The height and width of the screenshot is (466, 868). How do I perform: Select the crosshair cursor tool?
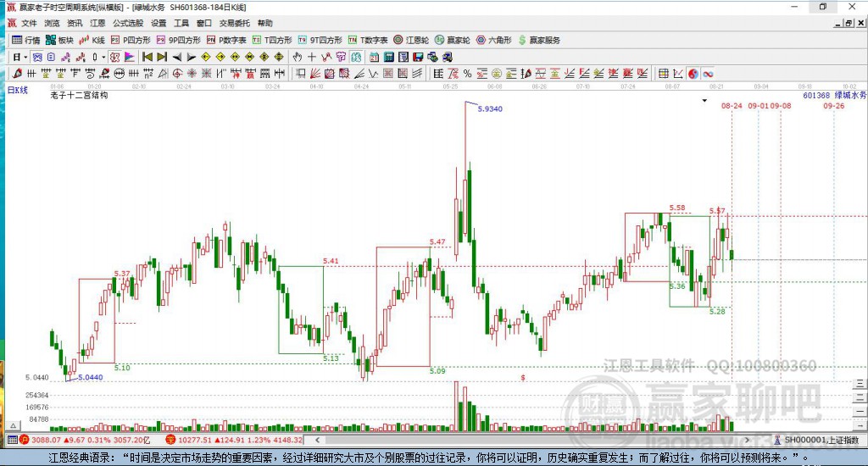[312, 57]
